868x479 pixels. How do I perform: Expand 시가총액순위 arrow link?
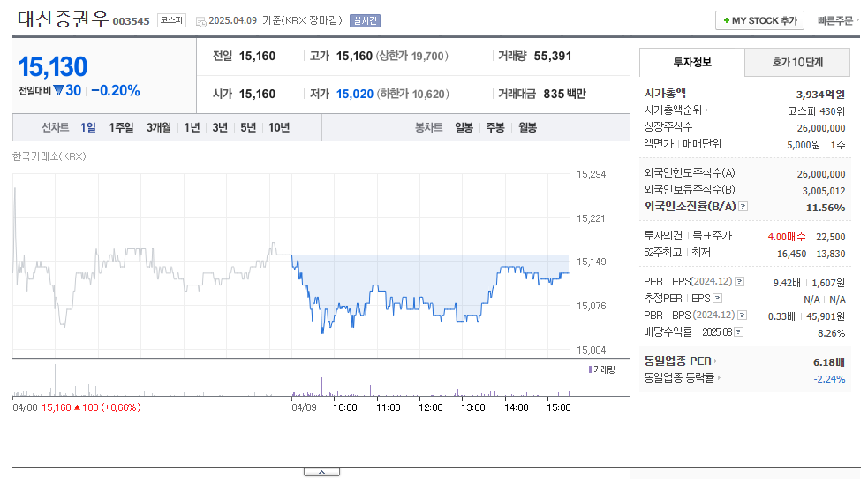[x=707, y=110]
